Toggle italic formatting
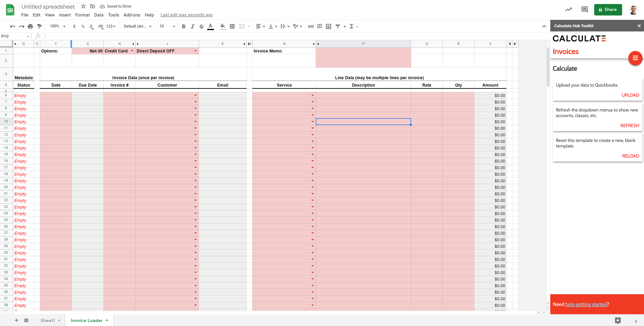The height and width of the screenshot is (326, 644). (x=192, y=26)
